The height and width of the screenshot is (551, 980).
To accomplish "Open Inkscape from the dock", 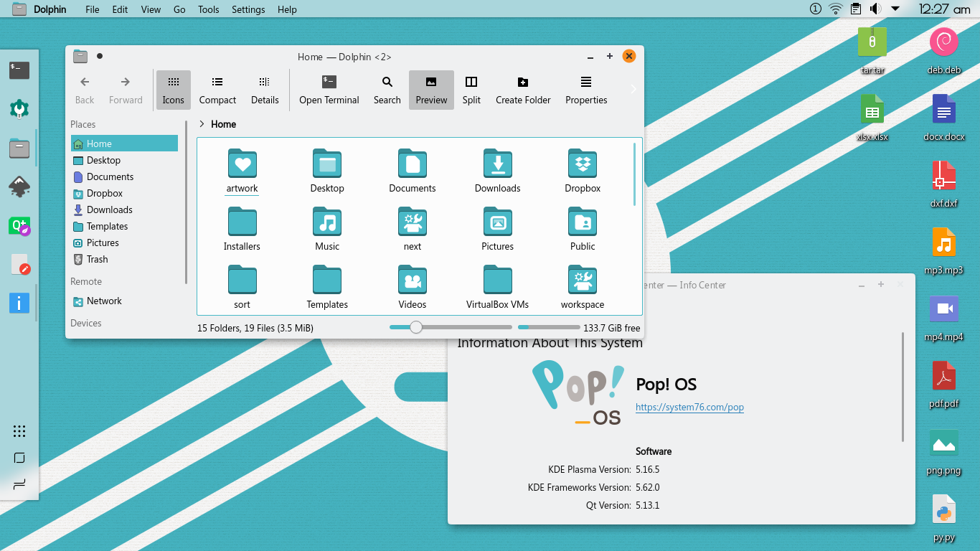I will coord(19,187).
